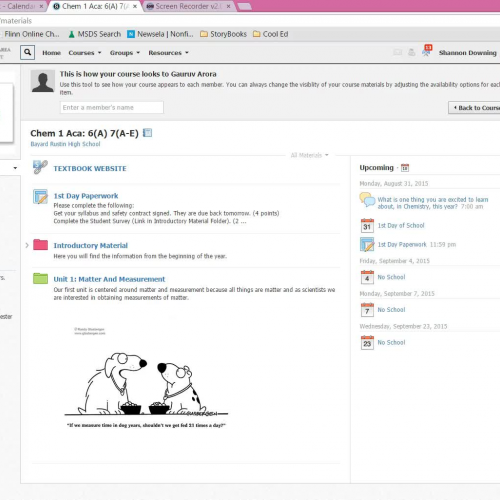Click the browser address bar

250,21
